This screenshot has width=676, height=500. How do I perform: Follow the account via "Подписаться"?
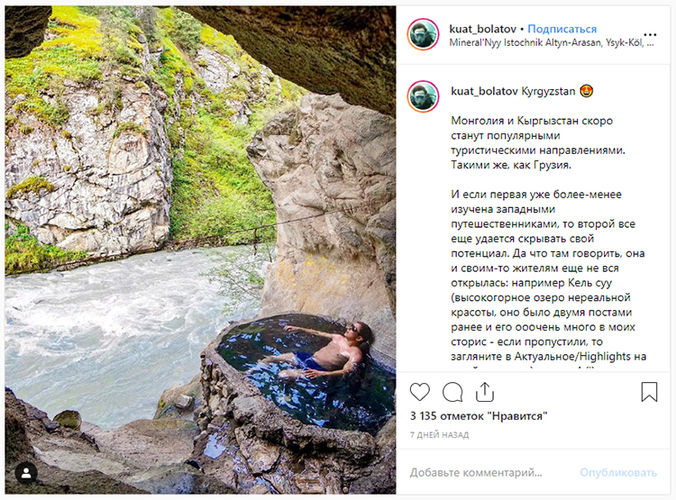pos(562,29)
